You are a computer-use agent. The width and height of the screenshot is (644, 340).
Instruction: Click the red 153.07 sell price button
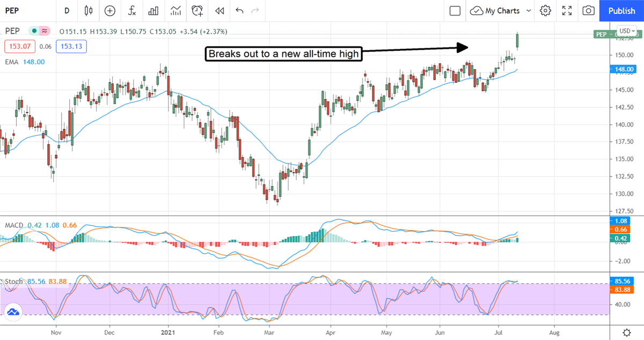[20, 47]
